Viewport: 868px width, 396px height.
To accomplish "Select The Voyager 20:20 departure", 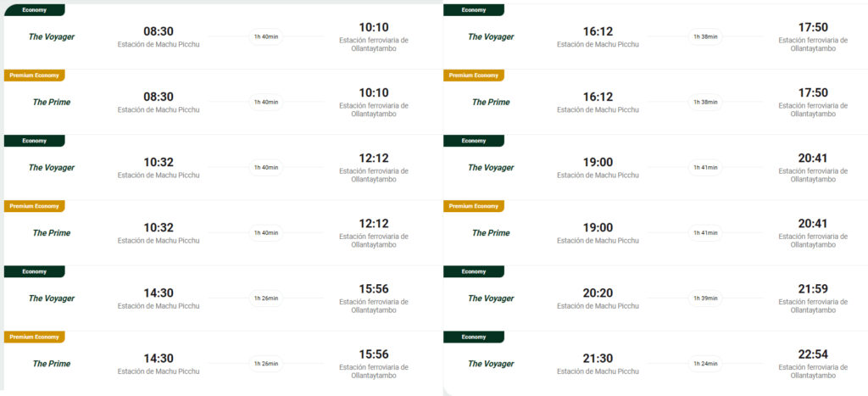I will click(x=655, y=298).
